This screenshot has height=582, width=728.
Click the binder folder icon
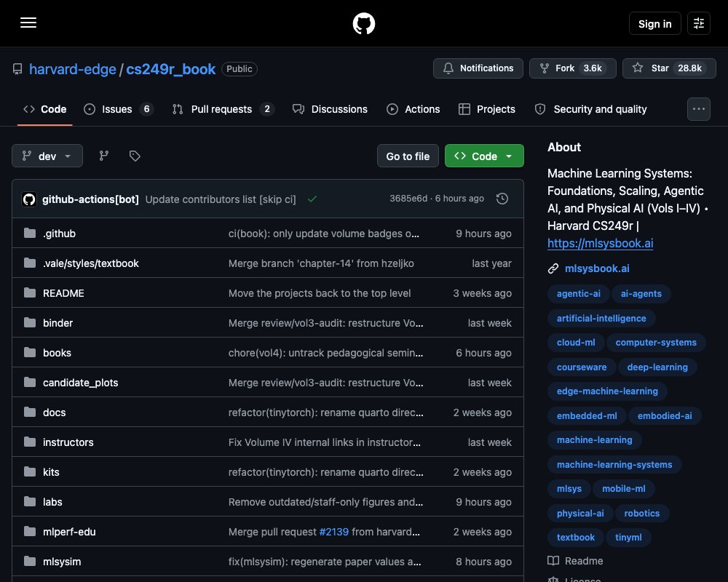click(30, 322)
